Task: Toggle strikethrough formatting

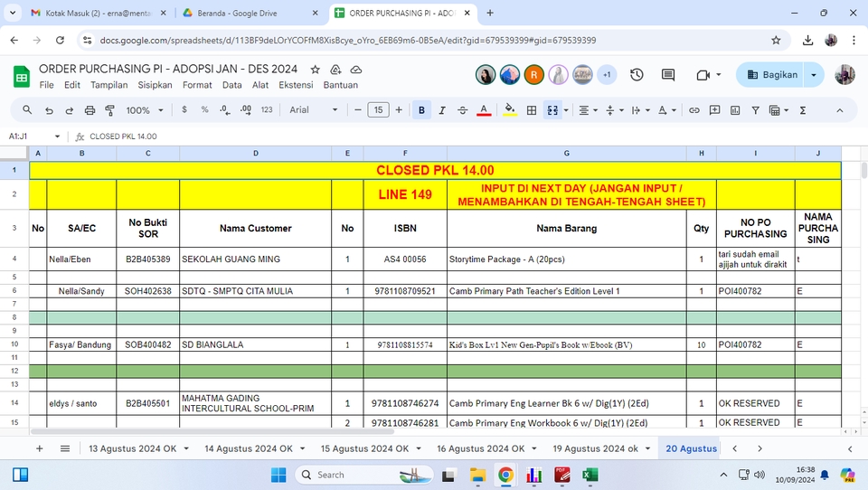Action: 462,110
